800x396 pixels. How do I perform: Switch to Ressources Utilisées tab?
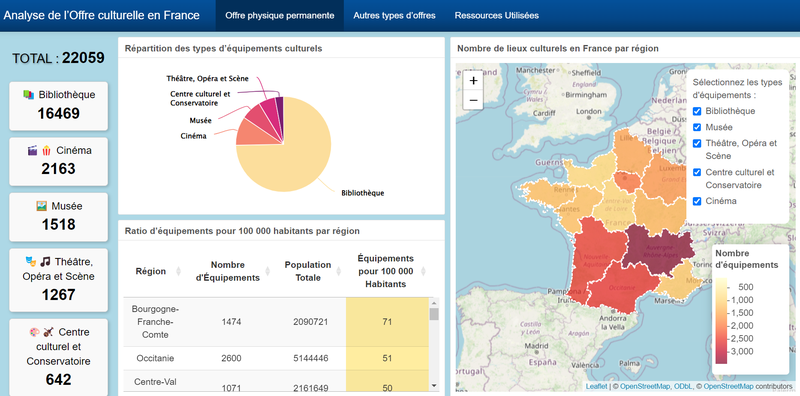pyautogui.click(x=496, y=15)
